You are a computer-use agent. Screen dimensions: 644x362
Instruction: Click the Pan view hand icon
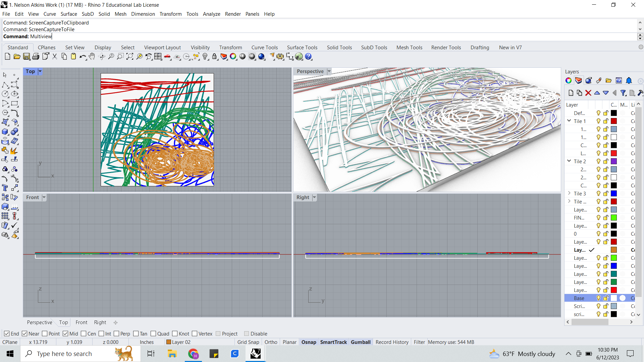(x=92, y=56)
